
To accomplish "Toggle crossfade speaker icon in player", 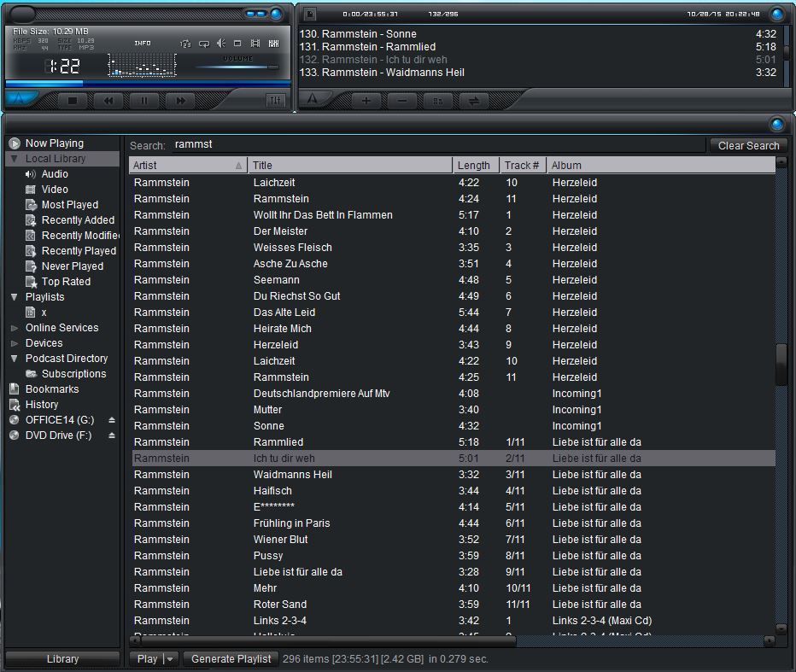I will (x=221, y=44).
